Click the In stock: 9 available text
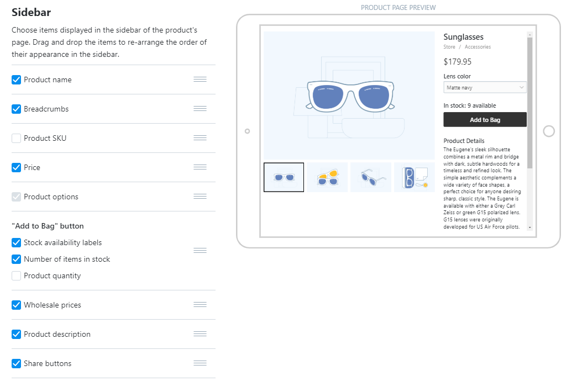This screenshot has width=577, height=392. point(470,105)
